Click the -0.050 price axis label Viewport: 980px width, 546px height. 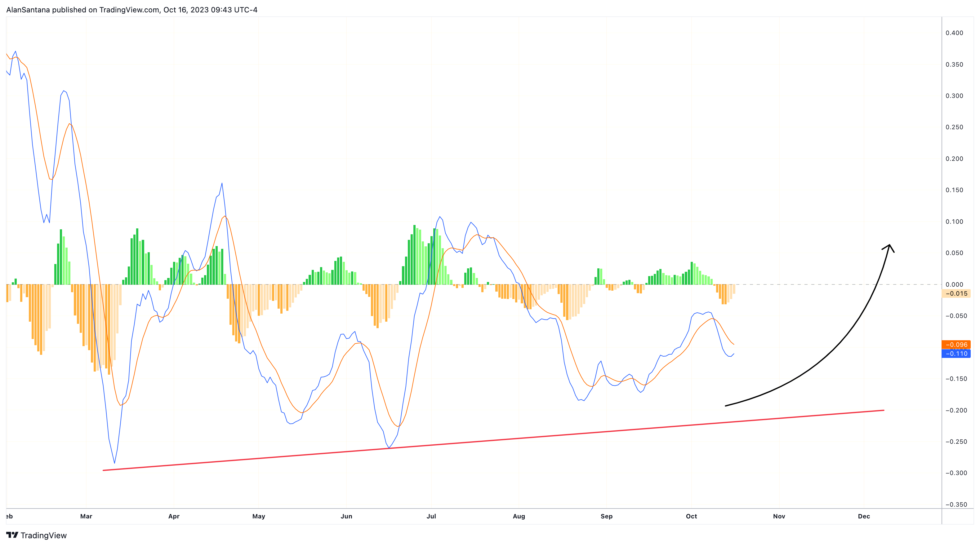click(956, 316)
